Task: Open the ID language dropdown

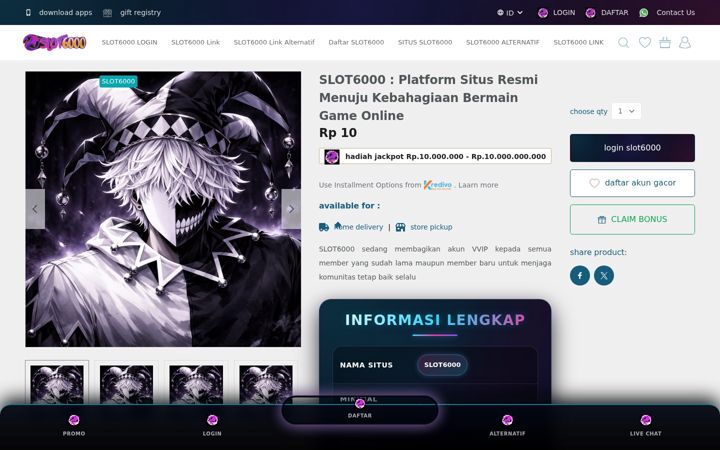Action: point(510,13)
